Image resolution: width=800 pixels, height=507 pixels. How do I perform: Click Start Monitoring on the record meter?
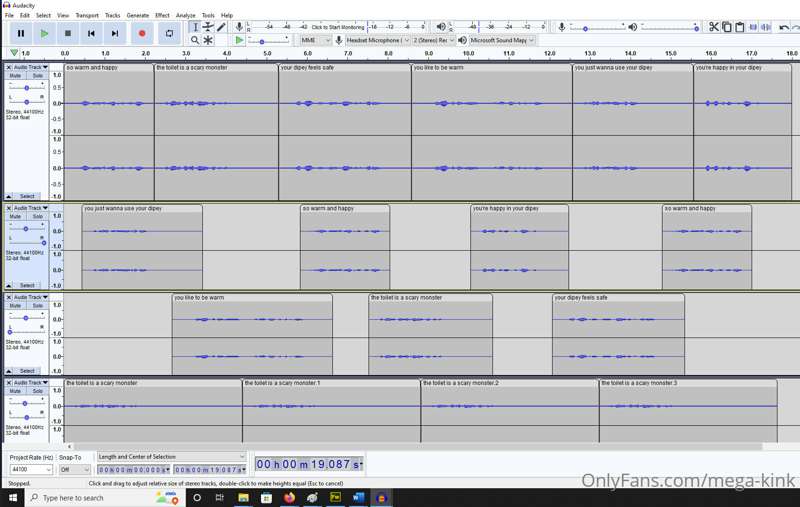338,27
